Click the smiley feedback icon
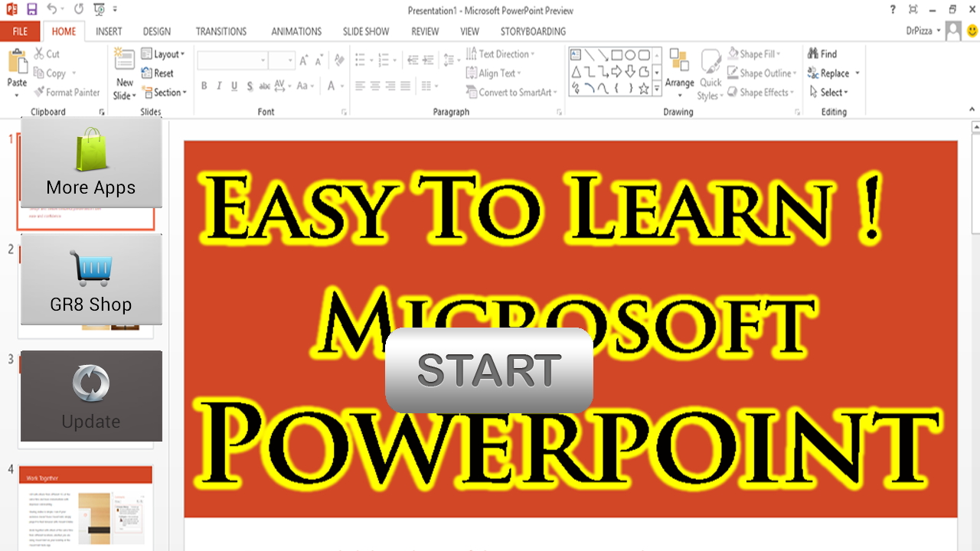 point(972,31)
